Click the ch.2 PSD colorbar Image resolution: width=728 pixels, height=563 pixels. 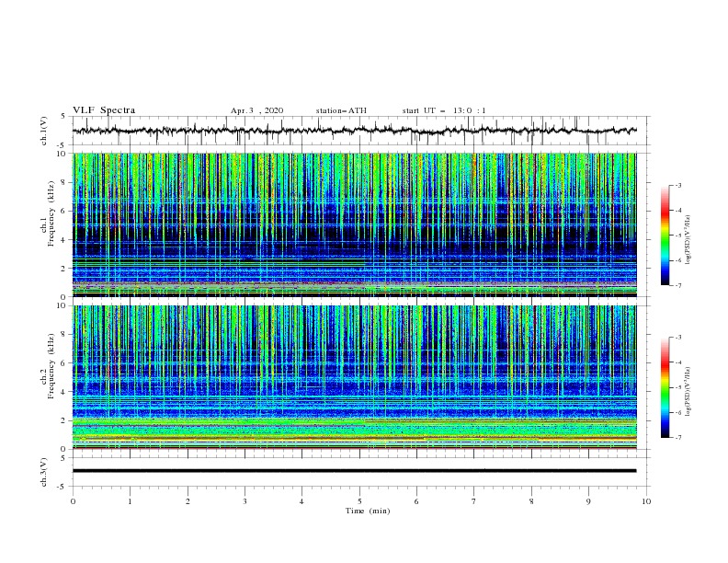665,387
